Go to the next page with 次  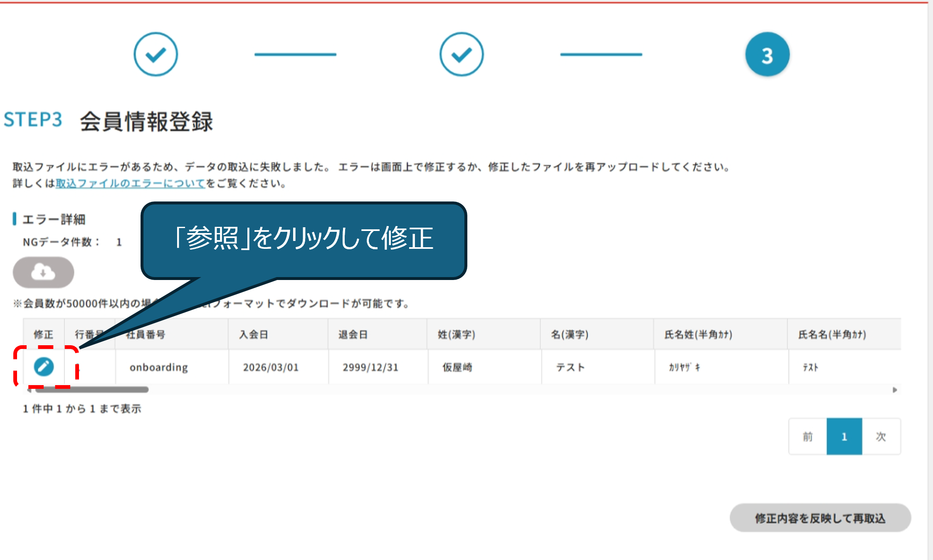pos(881,437)
